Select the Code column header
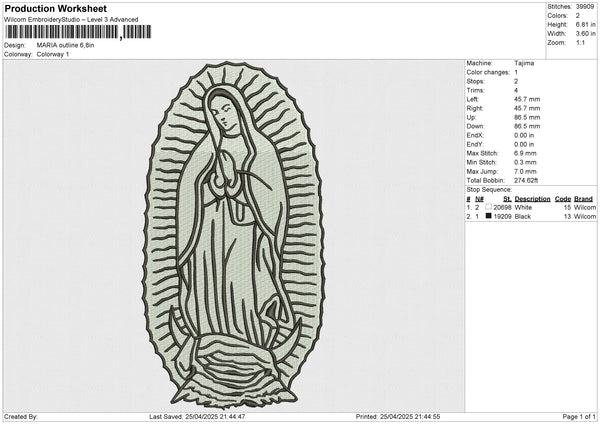The image size is (600, 424). click(563, 198)
